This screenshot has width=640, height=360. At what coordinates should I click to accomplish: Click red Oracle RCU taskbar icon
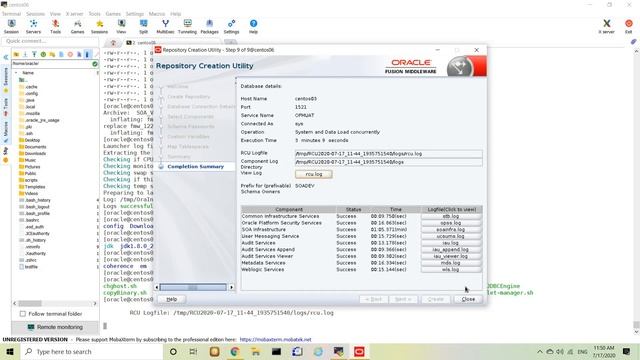[359, 351]
